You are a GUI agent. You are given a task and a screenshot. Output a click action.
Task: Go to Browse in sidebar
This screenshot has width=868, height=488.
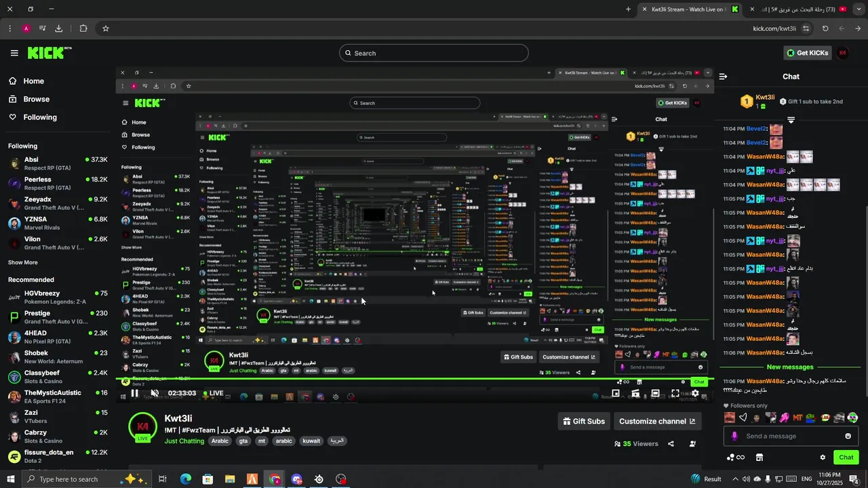(x=36, y=99)
